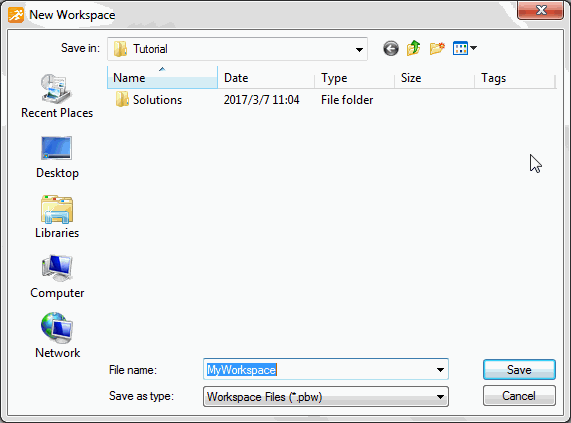571x423 pixels.
Task: Expand the Save in folder dropdown
Action: pyautogui.click(x=359, y=49)
